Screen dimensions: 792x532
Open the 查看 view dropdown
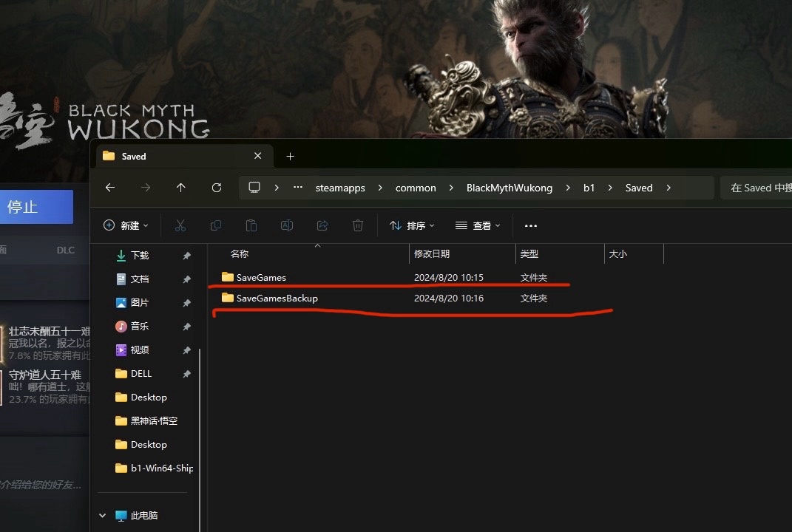click(478, 225)
